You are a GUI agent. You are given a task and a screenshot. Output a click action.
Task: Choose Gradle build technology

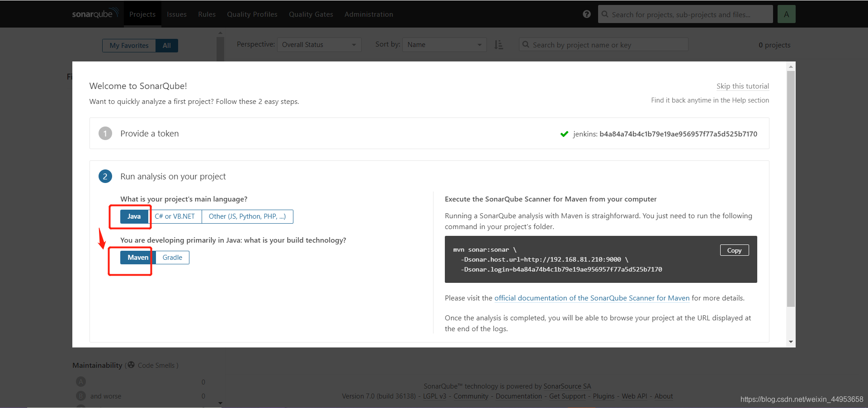click(x=172, y=258)
